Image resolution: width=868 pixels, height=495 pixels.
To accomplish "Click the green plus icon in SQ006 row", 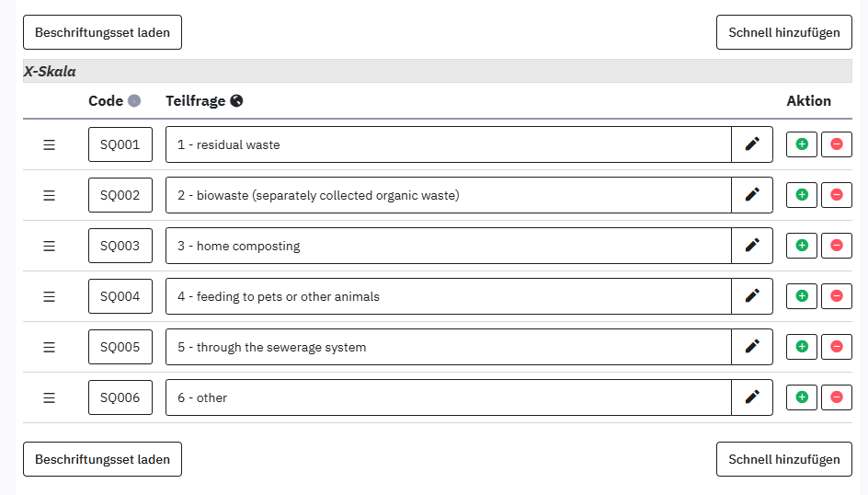I will click(x=802, y=397).
